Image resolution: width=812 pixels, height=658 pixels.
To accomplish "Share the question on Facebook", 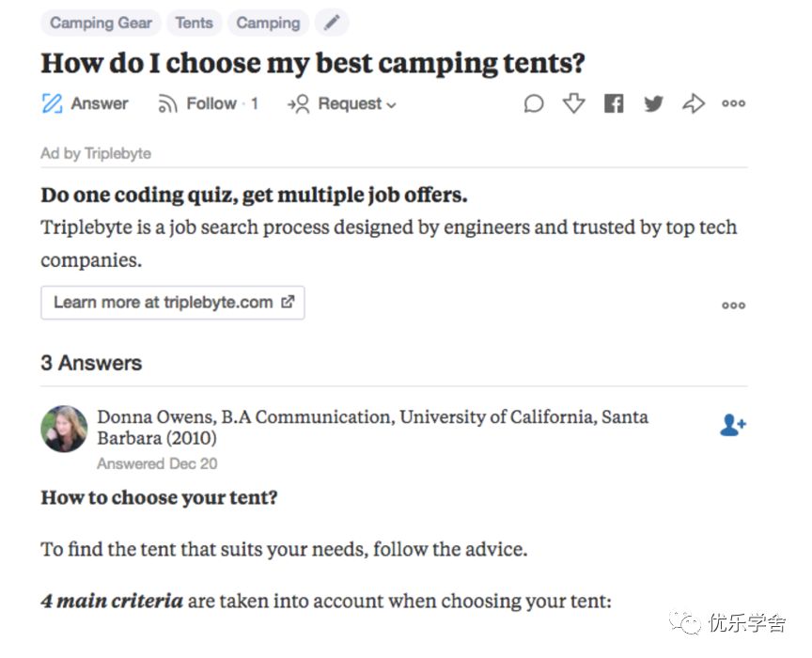I will (x=614, y=104).
